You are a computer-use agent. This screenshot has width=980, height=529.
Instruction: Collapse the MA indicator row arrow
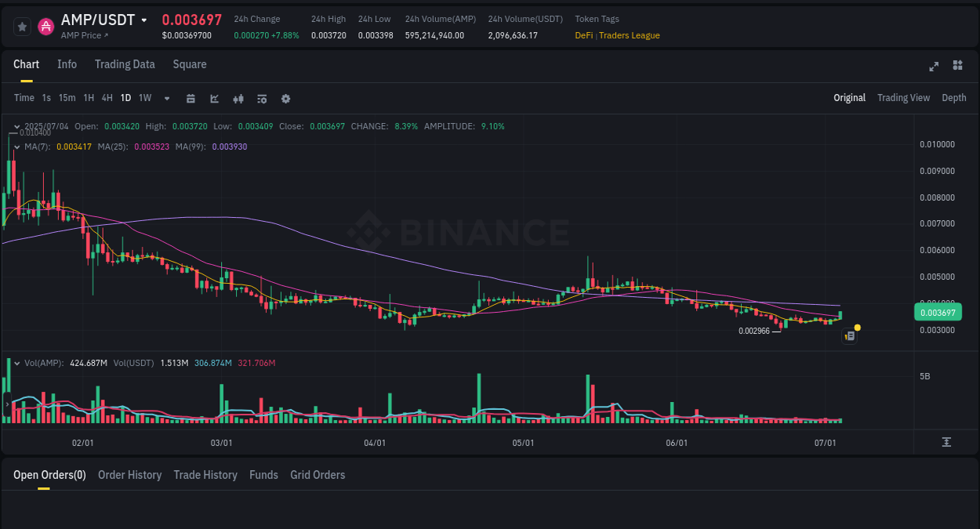click(x=16, y=147)
